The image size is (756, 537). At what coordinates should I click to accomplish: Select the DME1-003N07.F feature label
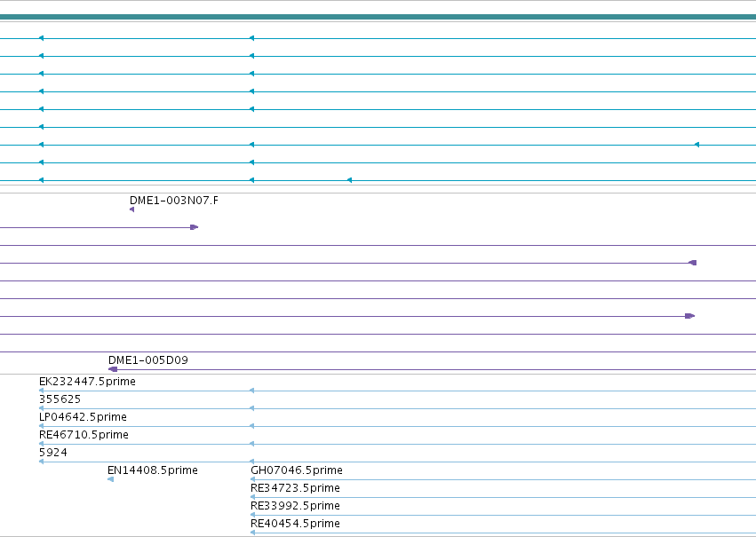point(173,201)
